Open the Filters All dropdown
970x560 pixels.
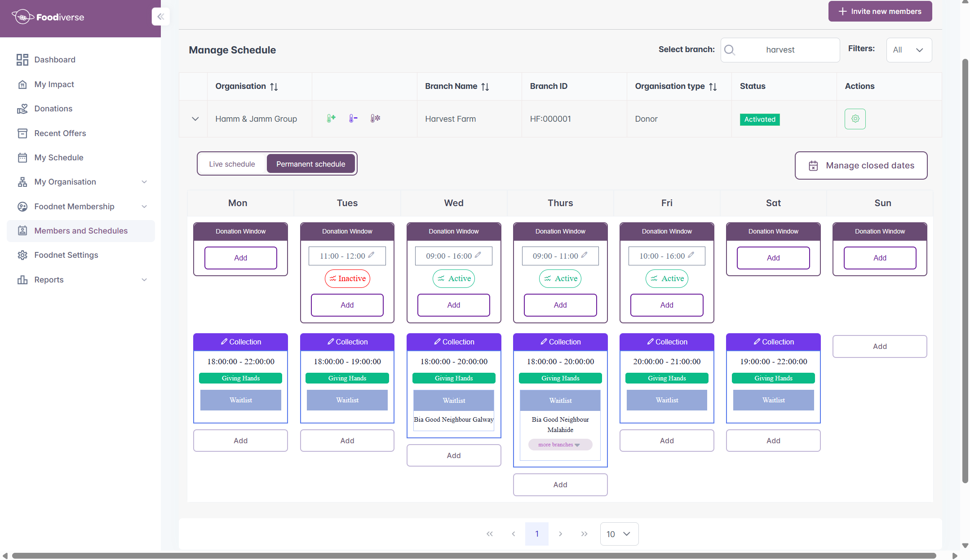click(908, 50)
